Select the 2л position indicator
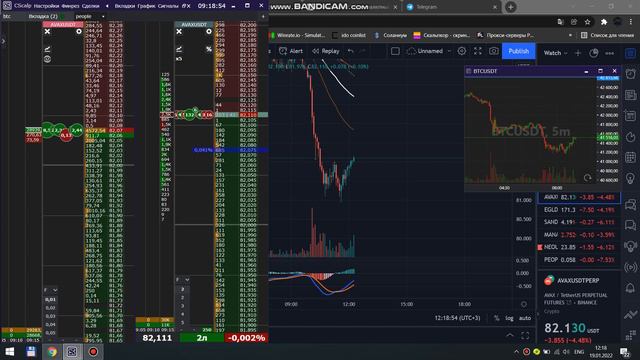 pos(202,338)
